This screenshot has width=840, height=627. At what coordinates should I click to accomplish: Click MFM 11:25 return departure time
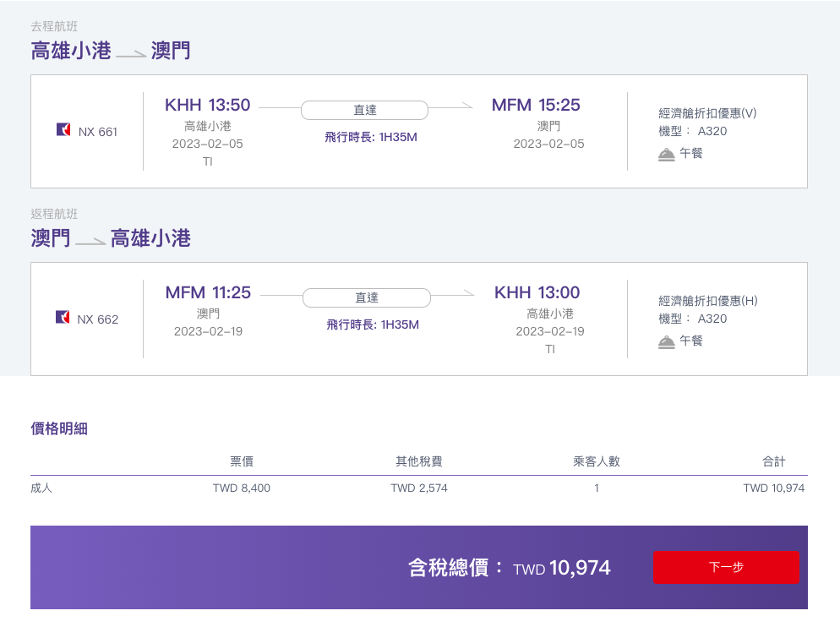click(208, 292)
